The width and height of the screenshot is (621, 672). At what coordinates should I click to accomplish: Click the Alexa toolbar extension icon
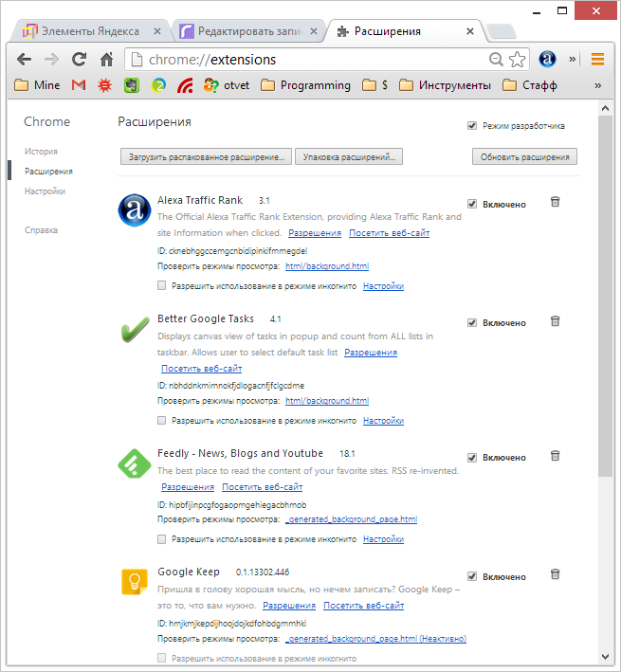click(x=547, y=59)
